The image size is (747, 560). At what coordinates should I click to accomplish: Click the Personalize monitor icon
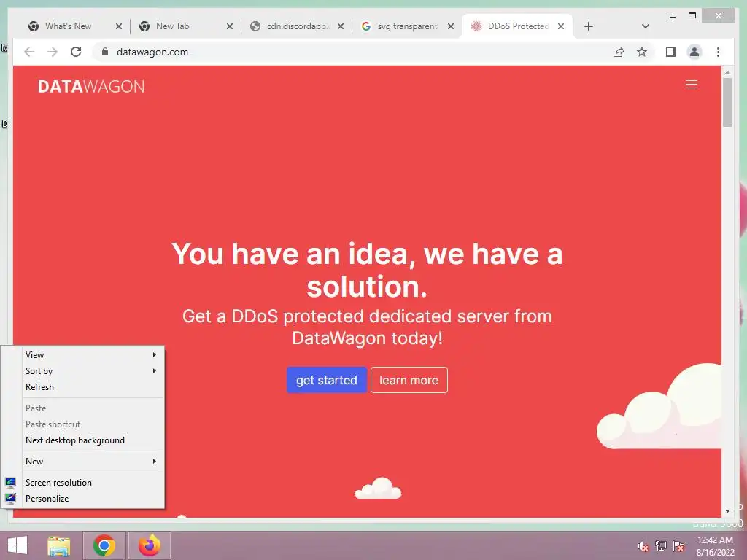[10, 499]
